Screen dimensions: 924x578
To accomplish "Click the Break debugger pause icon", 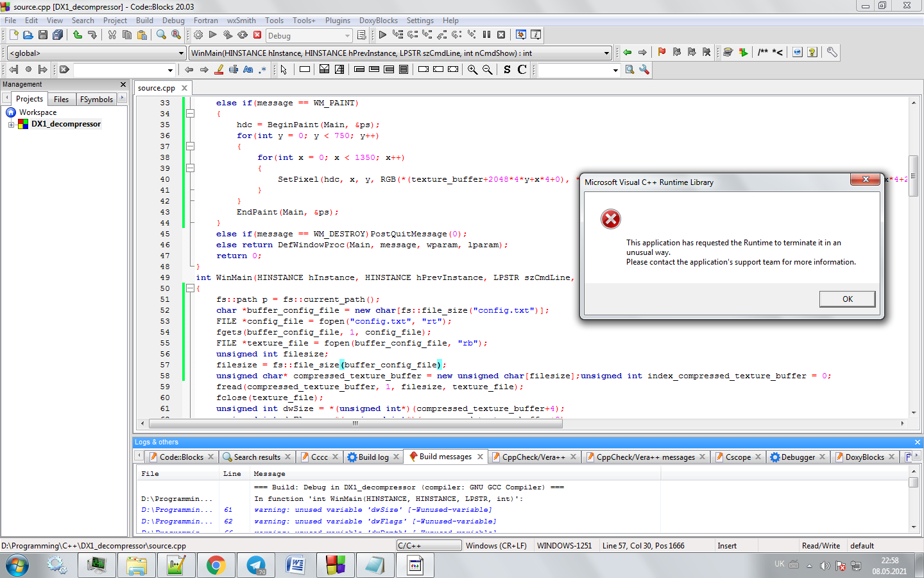I will coord(486,35).
